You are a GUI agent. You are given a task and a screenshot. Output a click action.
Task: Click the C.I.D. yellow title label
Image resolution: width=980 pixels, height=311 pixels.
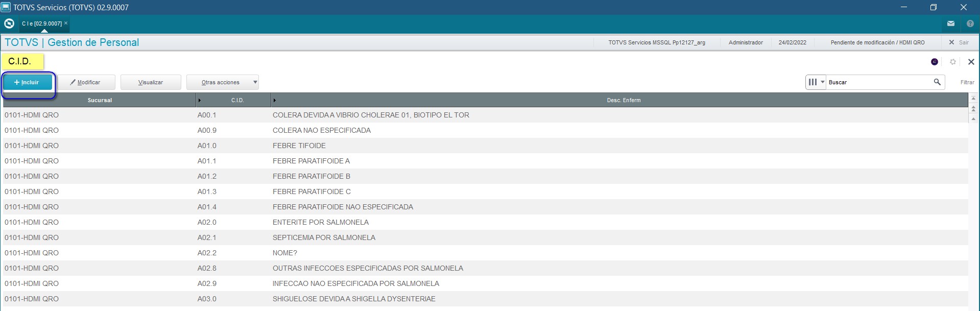coord(23,61)
